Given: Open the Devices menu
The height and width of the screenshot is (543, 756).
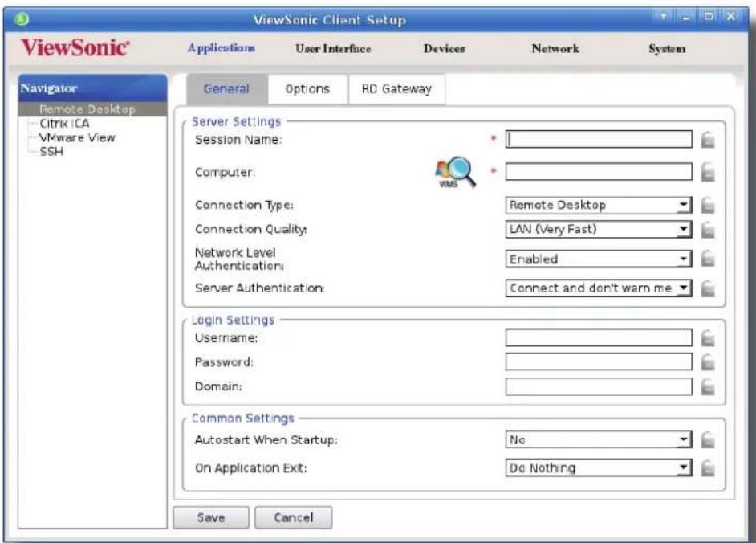Looking at the screenshot, I should (444, 49).
